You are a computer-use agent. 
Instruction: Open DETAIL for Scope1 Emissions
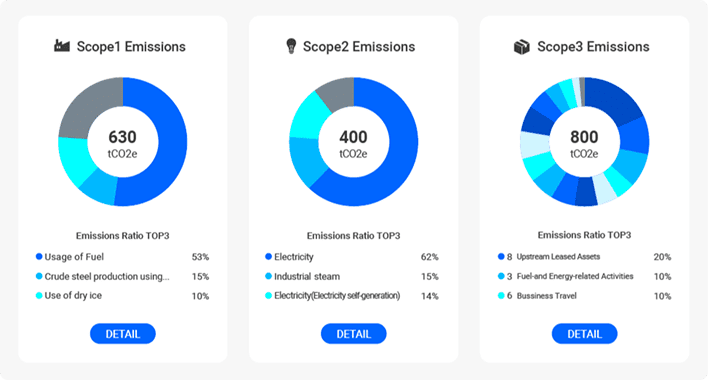coord(123,334)
